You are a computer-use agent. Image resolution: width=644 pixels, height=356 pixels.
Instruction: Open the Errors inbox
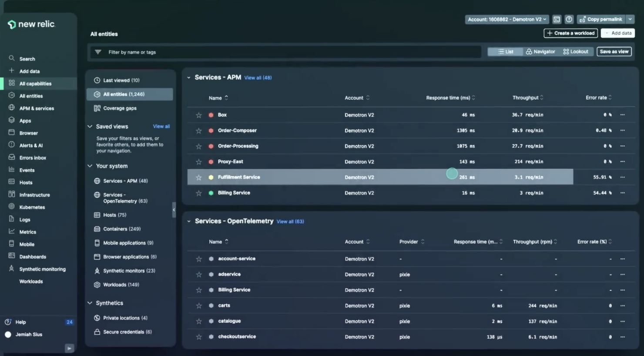pos(33,158)
